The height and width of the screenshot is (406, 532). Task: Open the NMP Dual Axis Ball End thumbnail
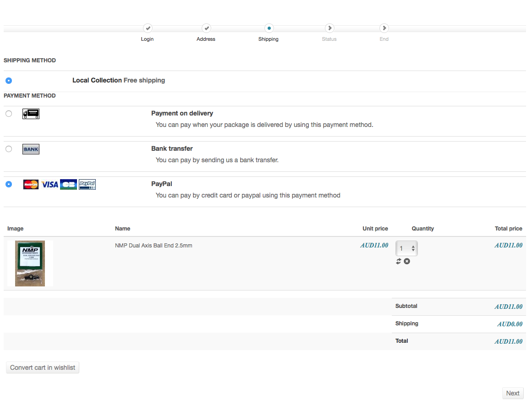[x=30, y=263]
